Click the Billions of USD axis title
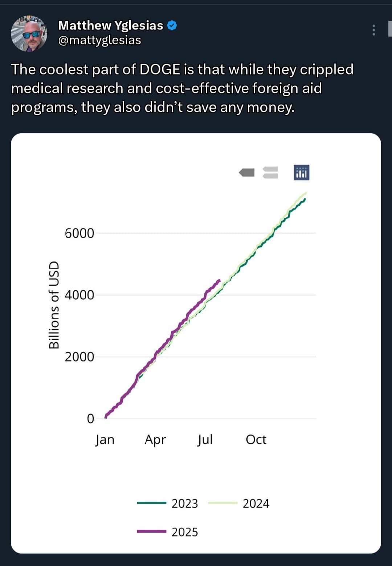392x566 pixels. pos(54,305)
